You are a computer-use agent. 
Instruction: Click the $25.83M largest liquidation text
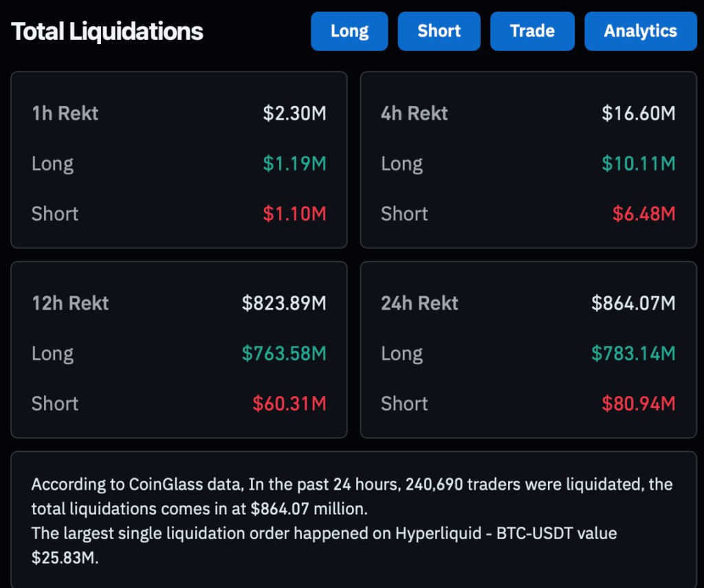point(65,558)
